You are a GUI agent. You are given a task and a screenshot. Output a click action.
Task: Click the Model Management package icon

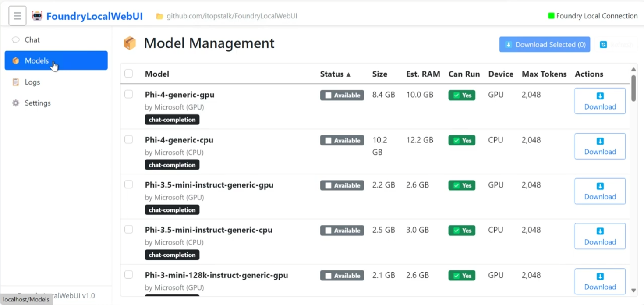[130, 43]
